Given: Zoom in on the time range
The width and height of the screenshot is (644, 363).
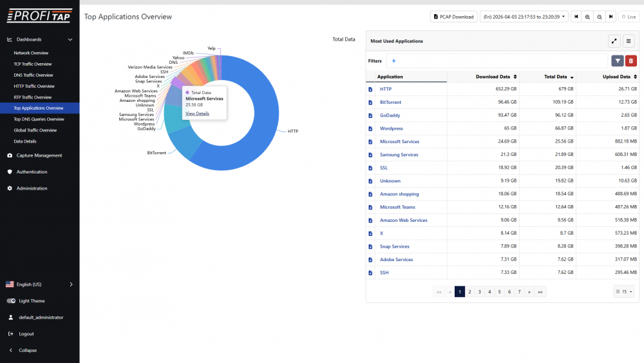Looking at the screenshot, I should tap(587, 17).
